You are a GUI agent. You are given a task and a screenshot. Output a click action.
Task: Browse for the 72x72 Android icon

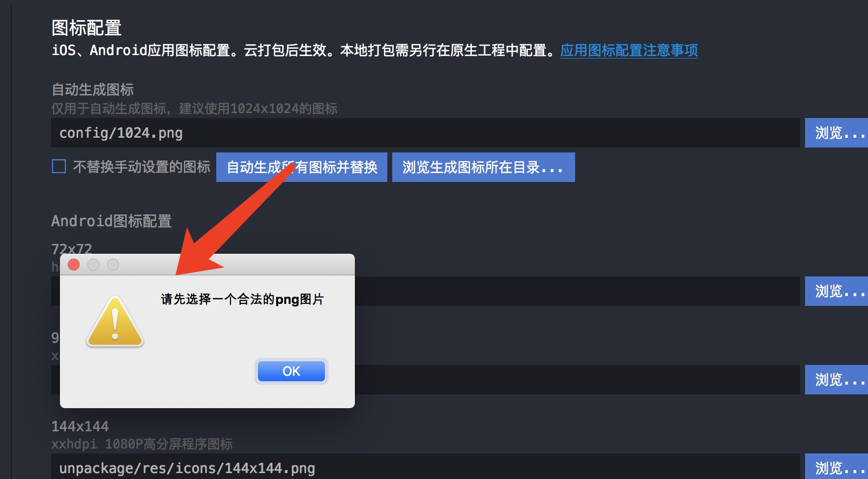[837, 291]
